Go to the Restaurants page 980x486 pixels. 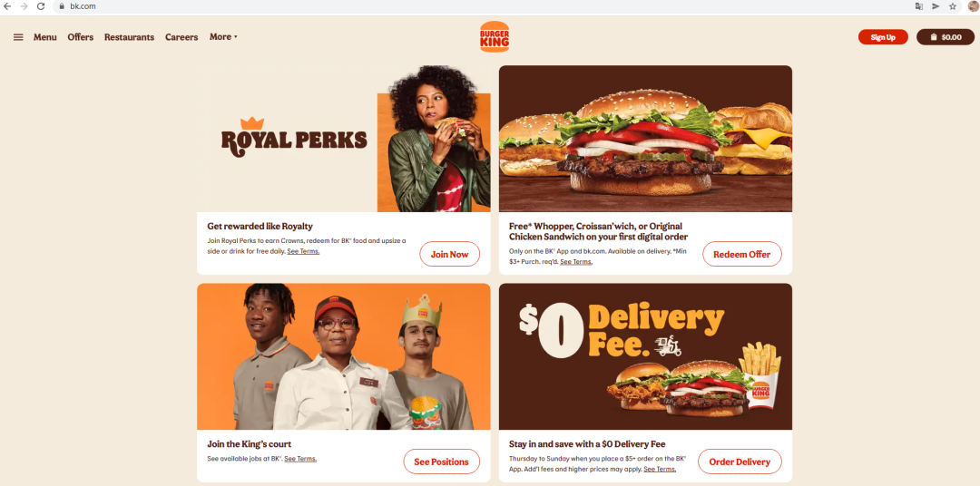130,37
